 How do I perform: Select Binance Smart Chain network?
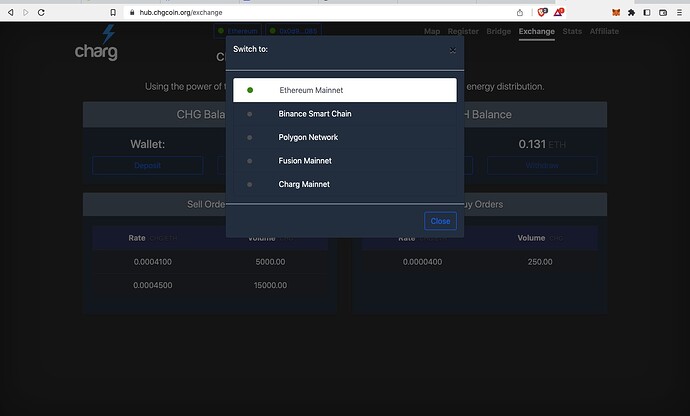(x=345, y=114)
